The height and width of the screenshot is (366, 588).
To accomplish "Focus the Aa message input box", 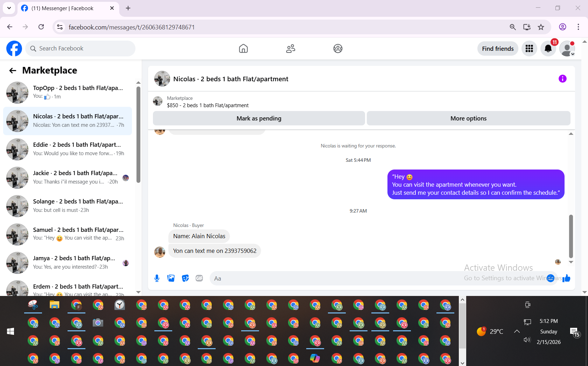I will point(378,278).
